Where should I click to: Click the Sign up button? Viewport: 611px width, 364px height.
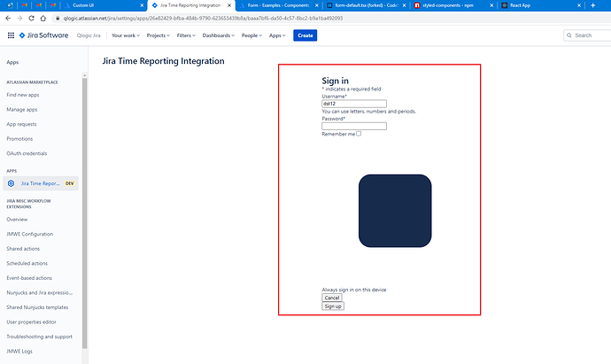(333, 306)
